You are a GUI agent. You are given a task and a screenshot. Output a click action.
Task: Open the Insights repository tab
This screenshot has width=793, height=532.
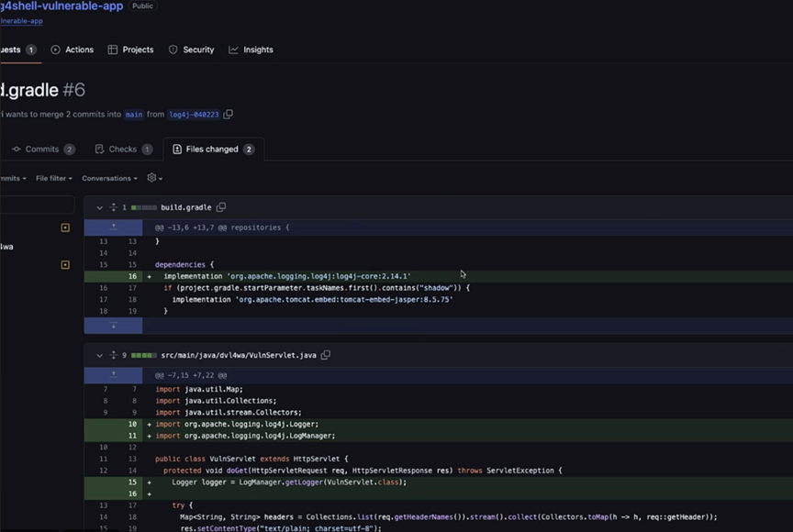(x=251, y=50)
